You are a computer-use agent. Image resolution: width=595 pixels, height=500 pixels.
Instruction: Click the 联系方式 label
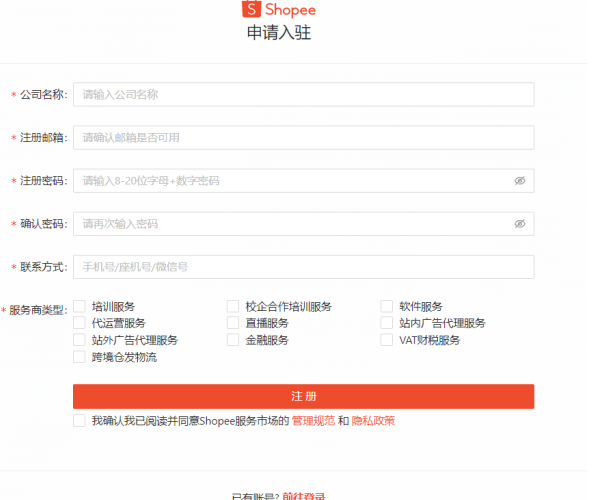click(x=43, y=267)
